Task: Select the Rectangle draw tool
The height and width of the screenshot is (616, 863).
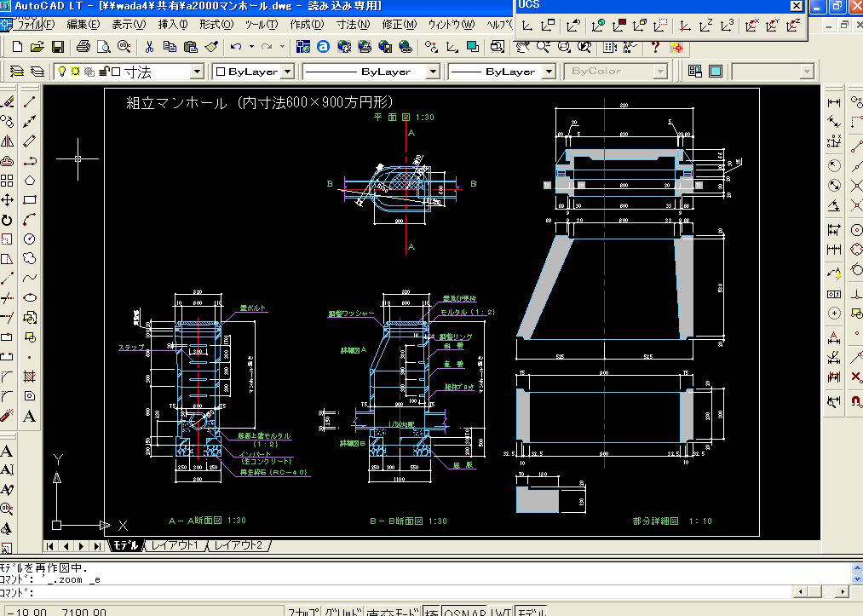Action: (x=30, y=200)
